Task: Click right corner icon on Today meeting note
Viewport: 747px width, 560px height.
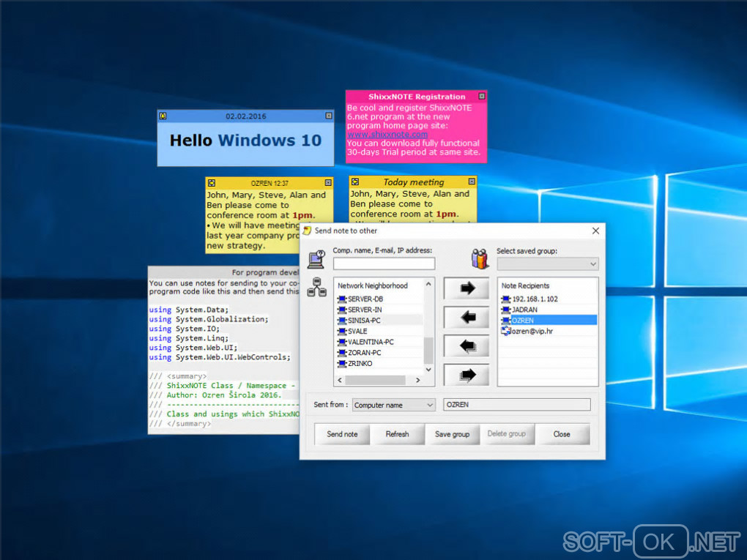Action: pos(472,182)
